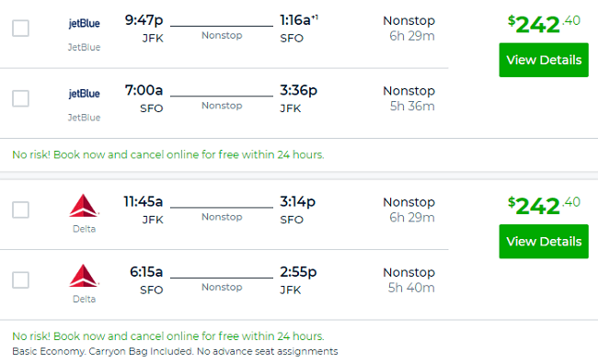Image resolution: width=598 pixels, height=364 pixels.
Task: Click Delta logo on 6:15a return flight
Action: coord(85,276)
